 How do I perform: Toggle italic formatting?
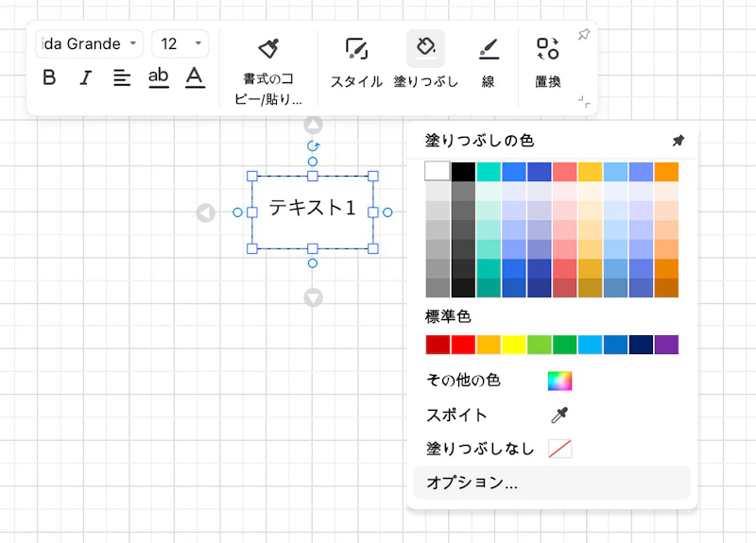coord(85,77)
